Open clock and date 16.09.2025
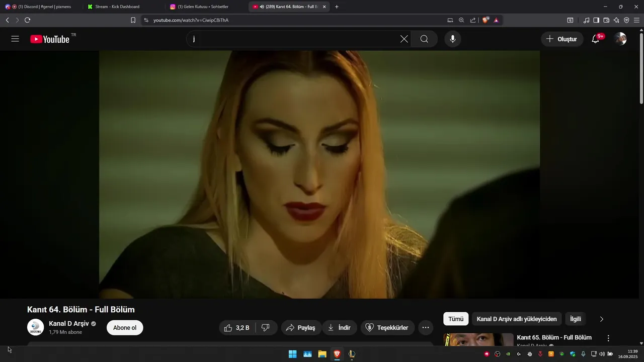 click(628, 354)
